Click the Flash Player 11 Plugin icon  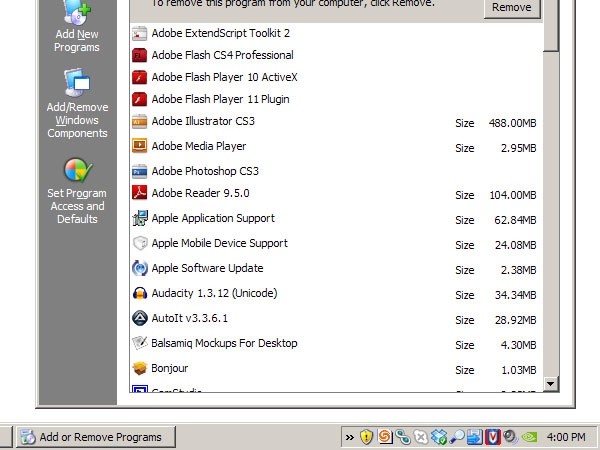point(139,99)
